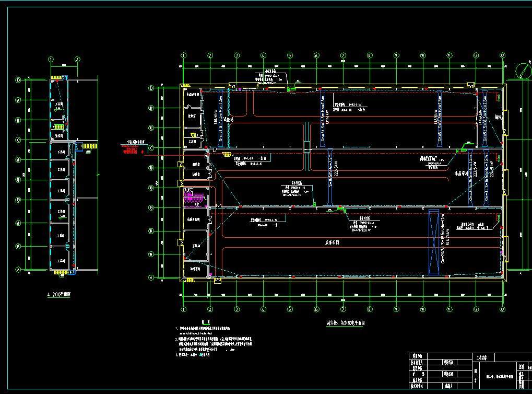The width and height of the screenshot is (532, 394).
Task: Select the drawing name cell in title block
Action: 499,376
